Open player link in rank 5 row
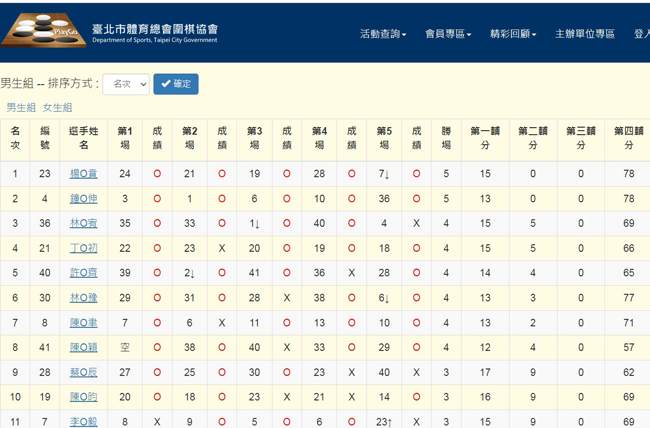Image resolution: width=650 pixels, height=428 pixels. coord(84,273)
